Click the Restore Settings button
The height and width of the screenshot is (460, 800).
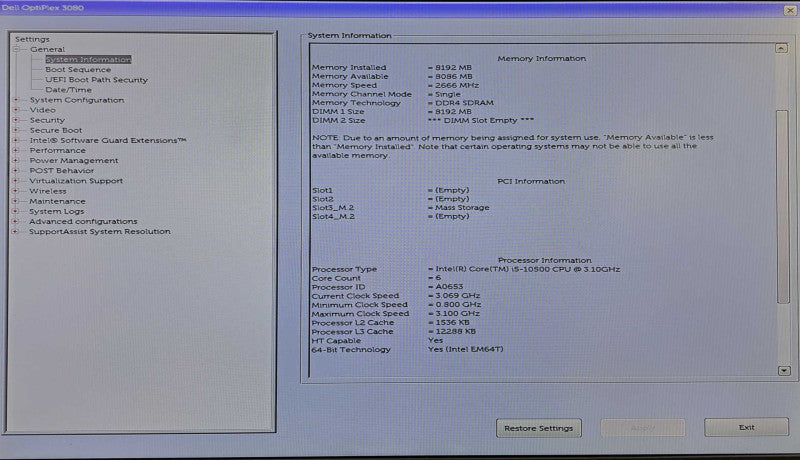coord(539,428)
